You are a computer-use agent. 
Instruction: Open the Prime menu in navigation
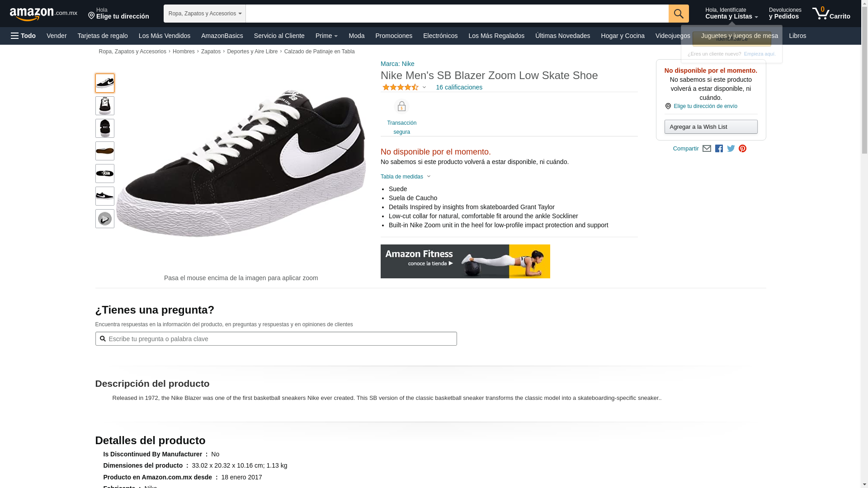[x=326, y=36]
